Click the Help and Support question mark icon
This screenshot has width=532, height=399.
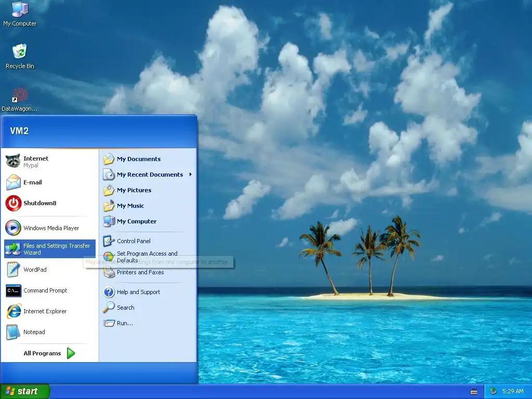pos(109,292)
